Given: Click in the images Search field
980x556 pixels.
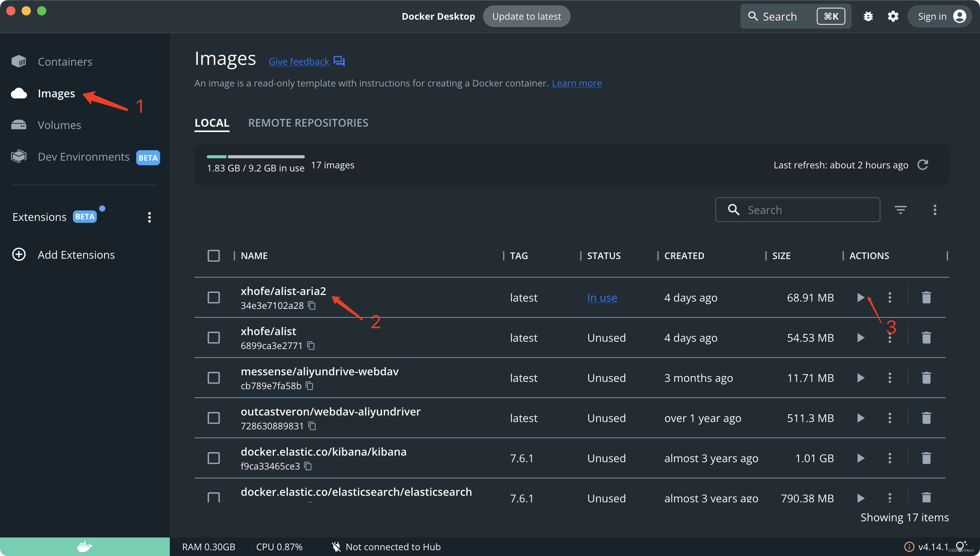Looking at the screenshot, I should coord(798,210).
